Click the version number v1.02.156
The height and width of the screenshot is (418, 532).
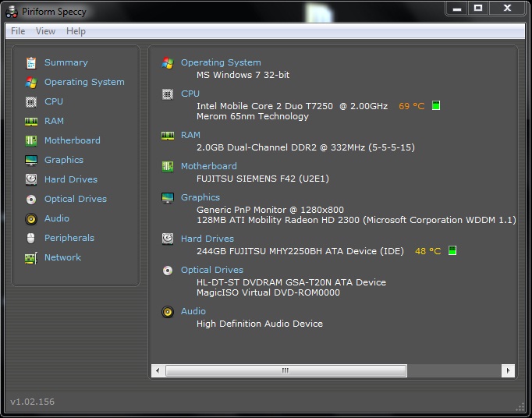[x=32, y=402]
